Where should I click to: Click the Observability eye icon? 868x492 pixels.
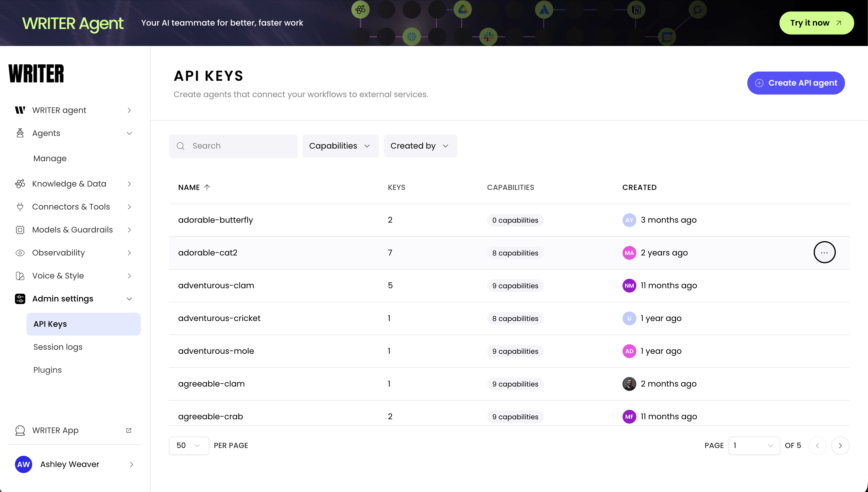20,253
